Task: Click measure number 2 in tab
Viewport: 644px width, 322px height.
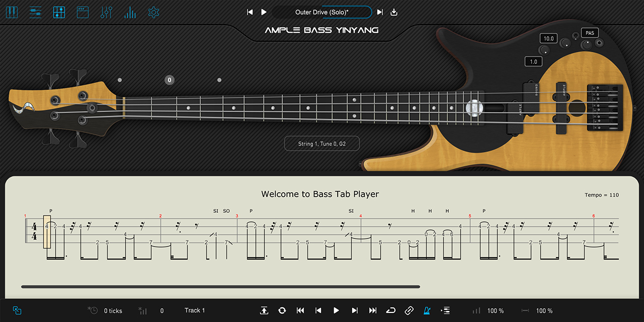Action: [x=160, y=216]
